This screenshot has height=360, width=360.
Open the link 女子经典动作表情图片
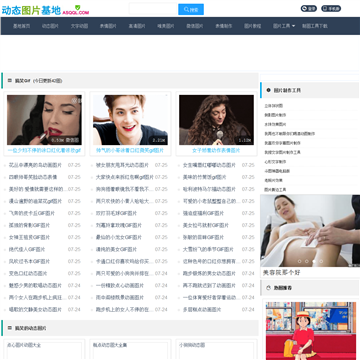coord(216,151)
